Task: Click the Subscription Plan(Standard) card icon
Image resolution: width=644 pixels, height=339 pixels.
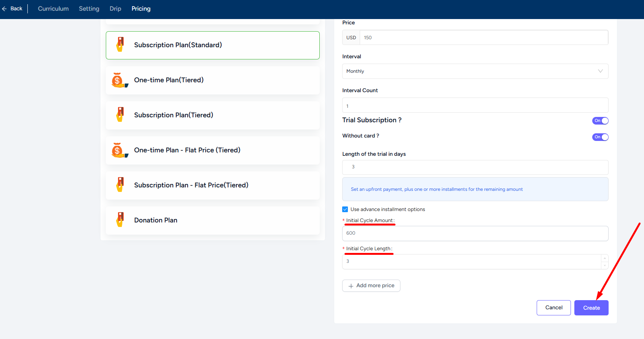Action: click(x=120, y=45)
